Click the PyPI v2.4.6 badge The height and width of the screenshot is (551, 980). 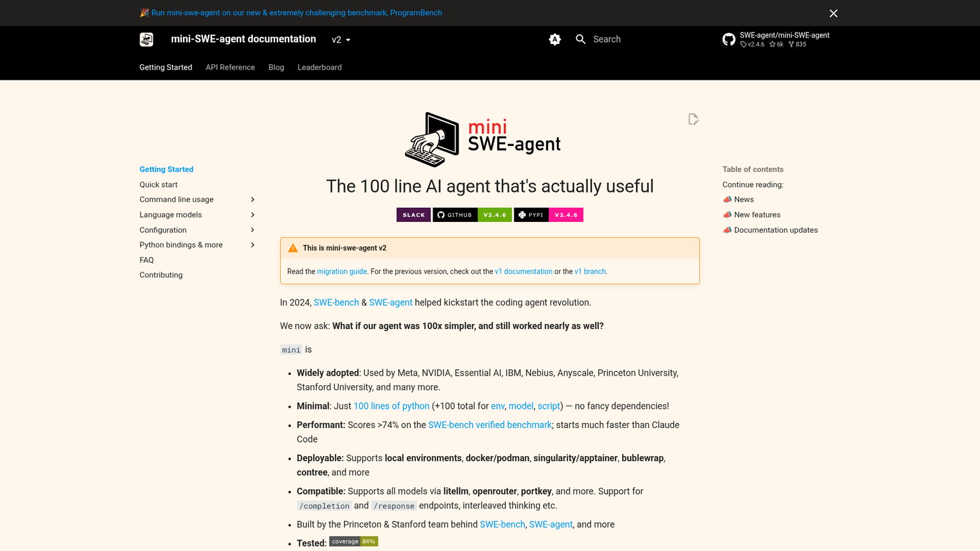pyautogui.click(x=549, y=215)
